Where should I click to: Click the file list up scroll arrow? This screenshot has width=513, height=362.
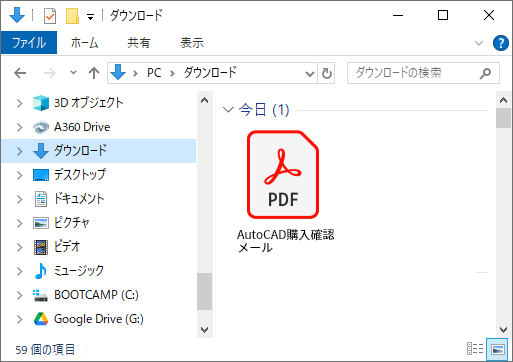(x=503, y=100)
